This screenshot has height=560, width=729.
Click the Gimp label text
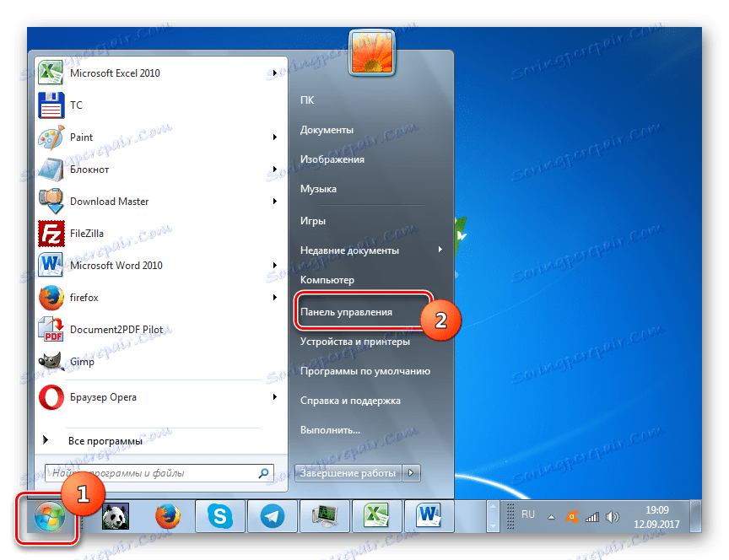[x=83, y=362]
